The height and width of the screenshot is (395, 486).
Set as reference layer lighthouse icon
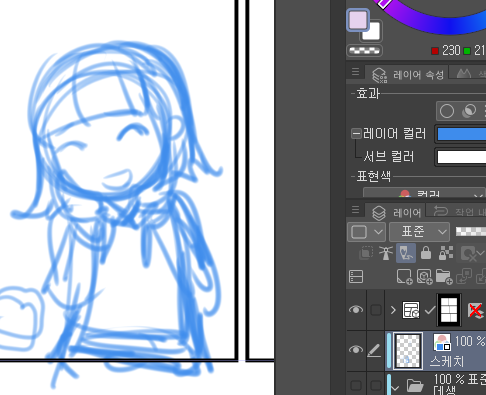pyautogui.click(x=386, y=253)
